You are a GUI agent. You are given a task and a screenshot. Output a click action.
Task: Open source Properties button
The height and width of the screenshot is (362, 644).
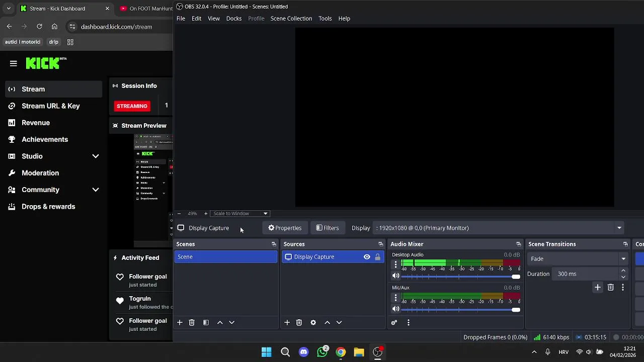(285, 228)
